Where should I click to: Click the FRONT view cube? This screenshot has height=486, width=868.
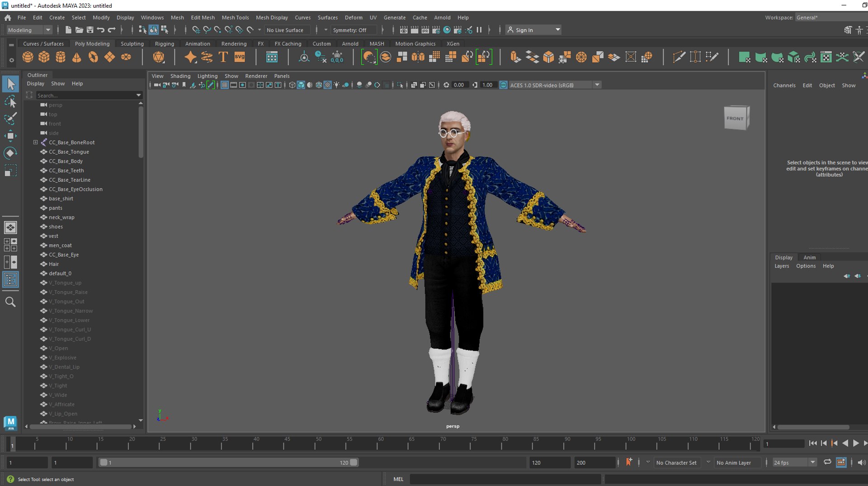coord(736,118)
